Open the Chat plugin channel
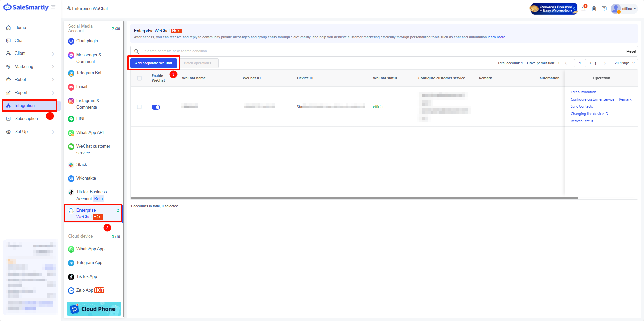This screenshot has height=321, width=644. point(87,41)
